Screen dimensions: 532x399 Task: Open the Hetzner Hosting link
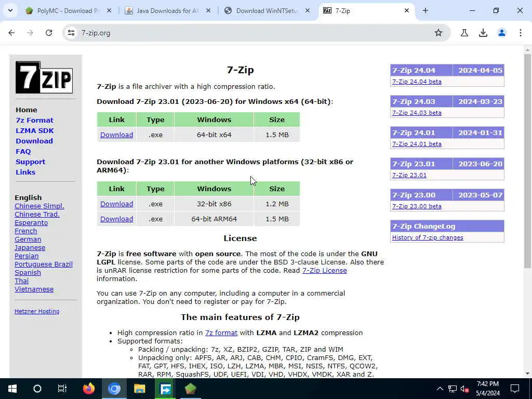37,311
